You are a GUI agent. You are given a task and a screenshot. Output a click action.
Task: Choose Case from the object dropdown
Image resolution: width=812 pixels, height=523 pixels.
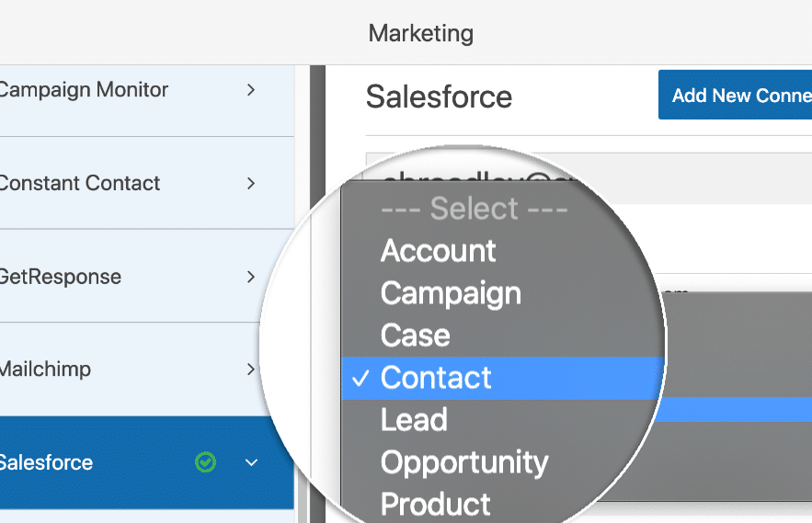click(416, 335)
